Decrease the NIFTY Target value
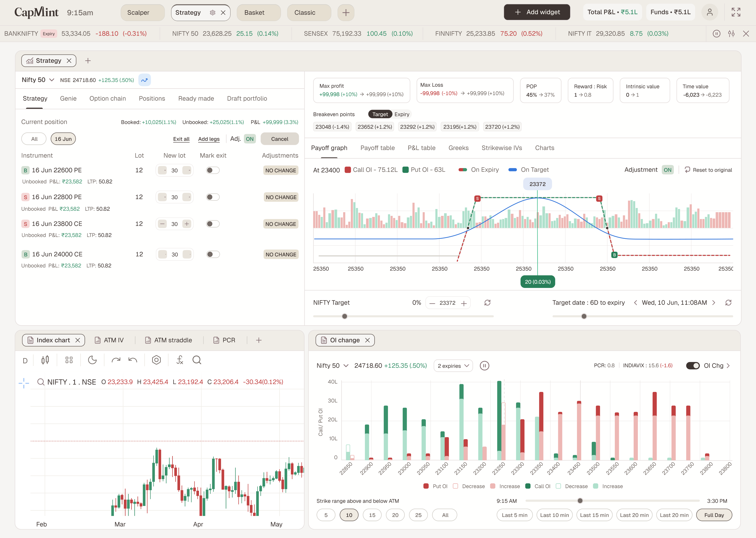This screenshot has height=538, width=756. pos(432,303)
